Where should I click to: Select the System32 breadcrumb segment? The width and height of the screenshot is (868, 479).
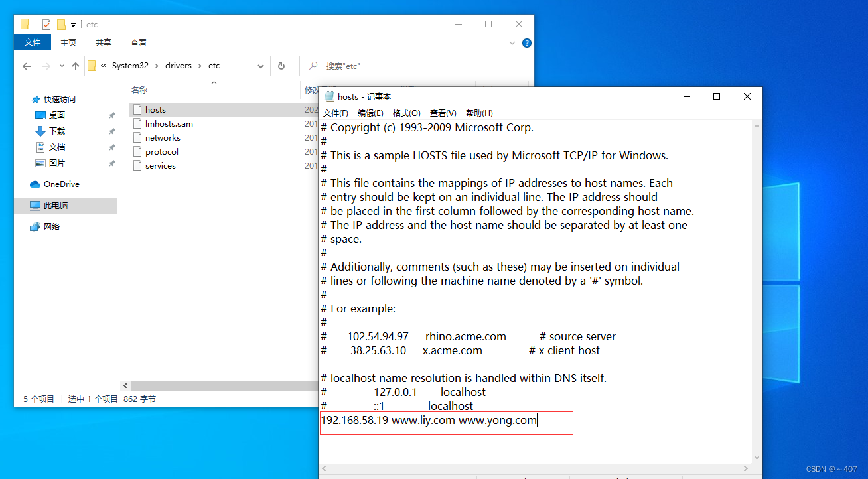[130, 66]
